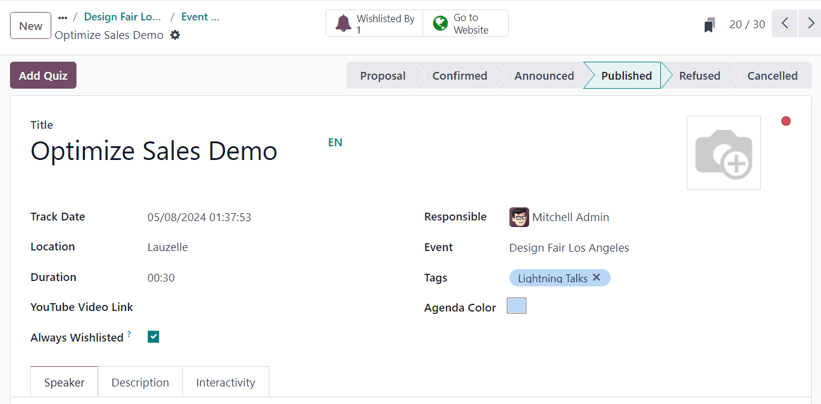
Task: Set the stage to Confirmed
Action: 459,76
